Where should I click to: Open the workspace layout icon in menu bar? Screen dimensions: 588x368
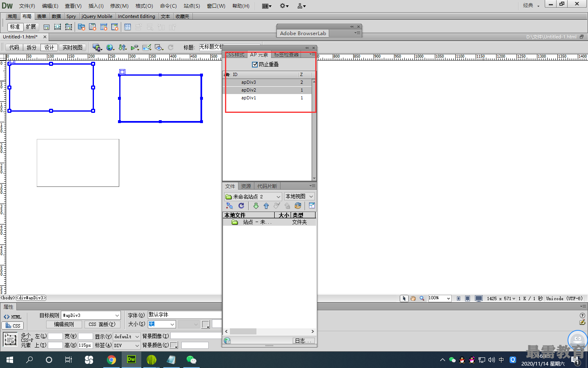point(267,6)
